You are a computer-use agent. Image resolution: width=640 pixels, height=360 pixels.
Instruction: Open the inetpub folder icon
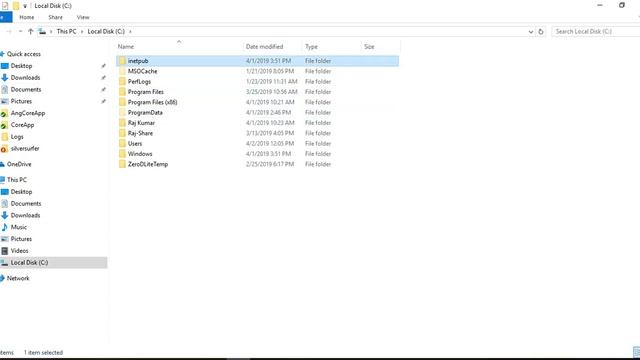tap(122, 61)
